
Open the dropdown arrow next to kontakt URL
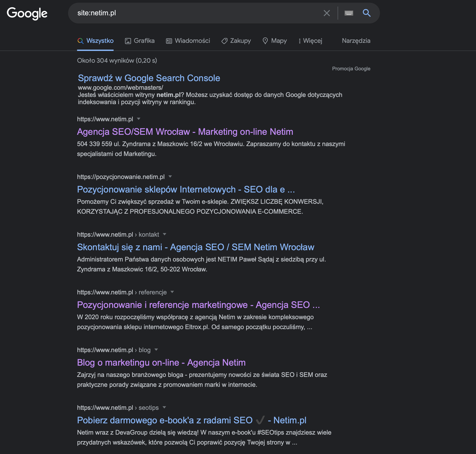pos(165,234)
